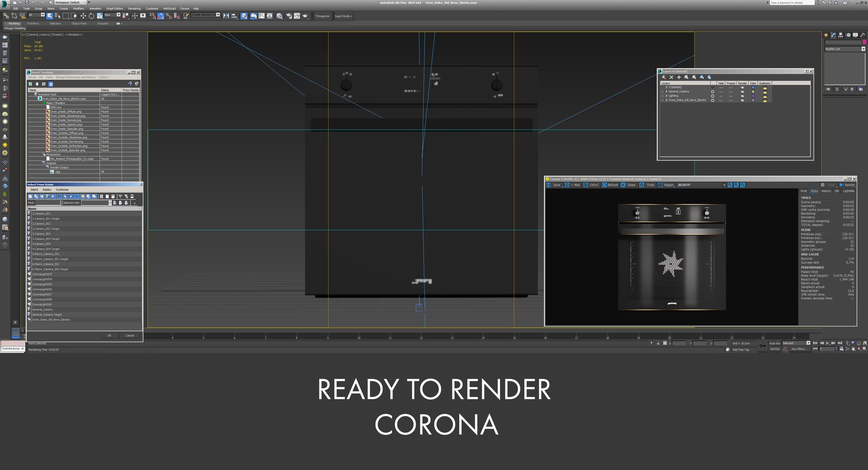Switch to Stats tab in Corona VFB
The image size is (868, 470).
814,191
